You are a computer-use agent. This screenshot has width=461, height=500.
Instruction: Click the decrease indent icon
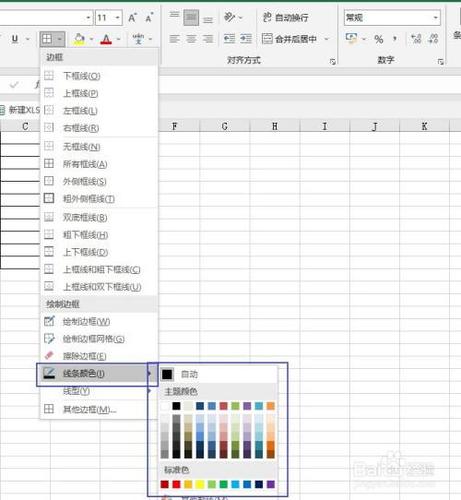click(229, 39)
